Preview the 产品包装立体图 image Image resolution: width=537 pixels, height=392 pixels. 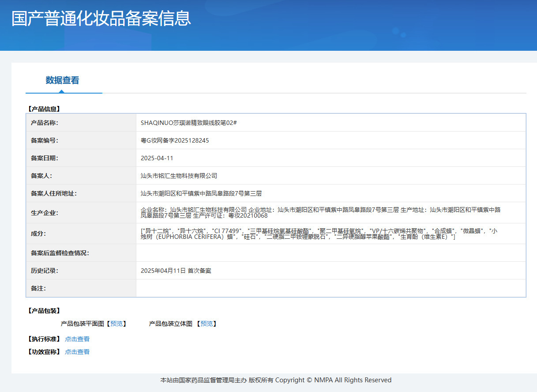coord(207,324)
